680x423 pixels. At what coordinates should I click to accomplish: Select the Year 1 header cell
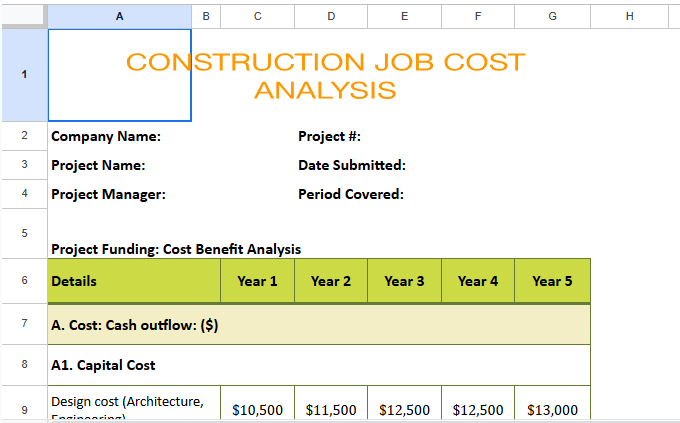coord(257,281)
